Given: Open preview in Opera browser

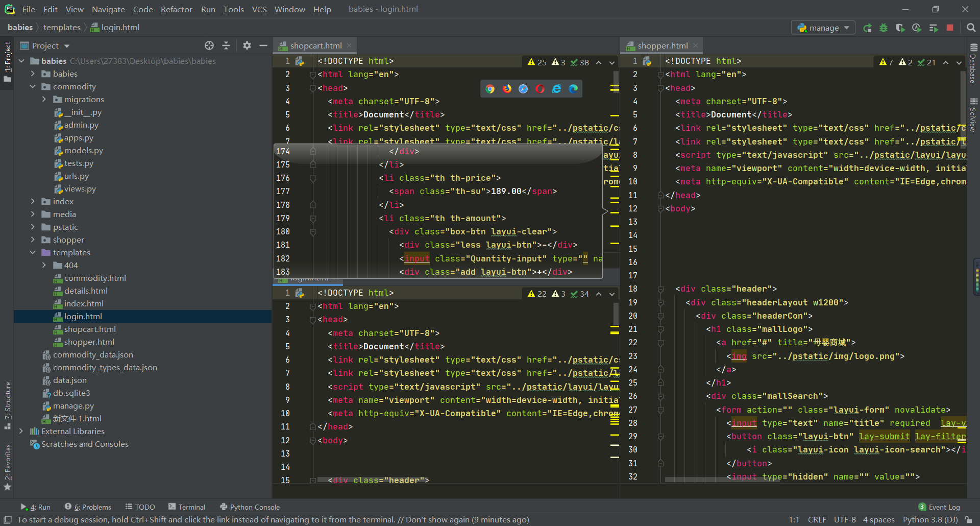Looking at the screenshot, I should (540, 89).
